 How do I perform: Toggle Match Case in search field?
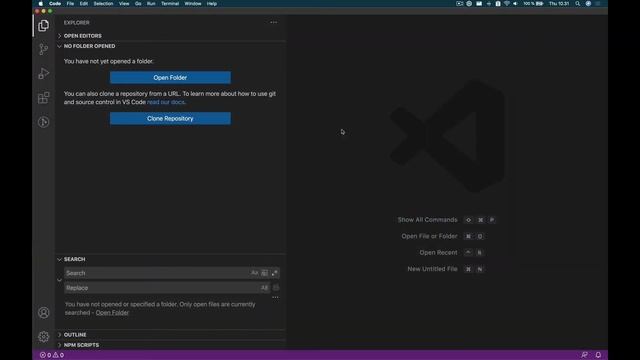click(x=254, y=273)
